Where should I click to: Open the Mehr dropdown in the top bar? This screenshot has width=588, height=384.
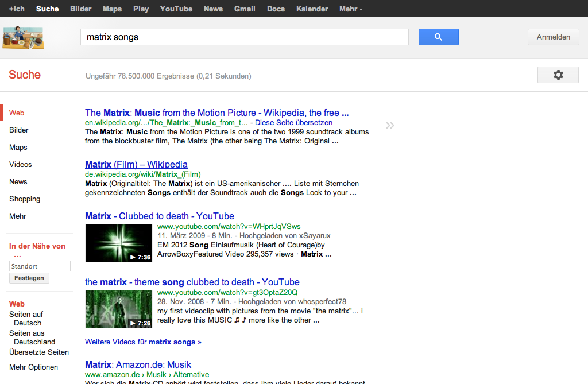(x=351, y=9)
